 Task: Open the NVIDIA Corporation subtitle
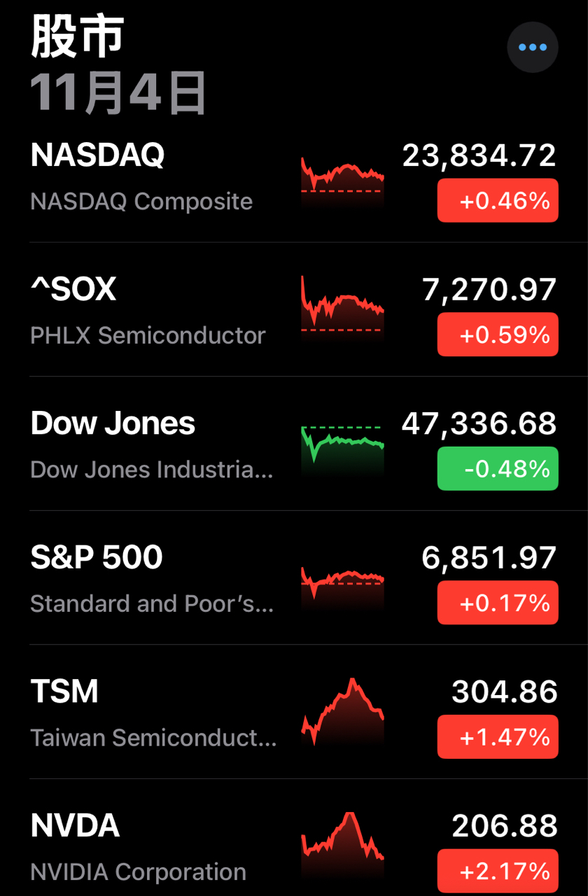tap(138, 871)
